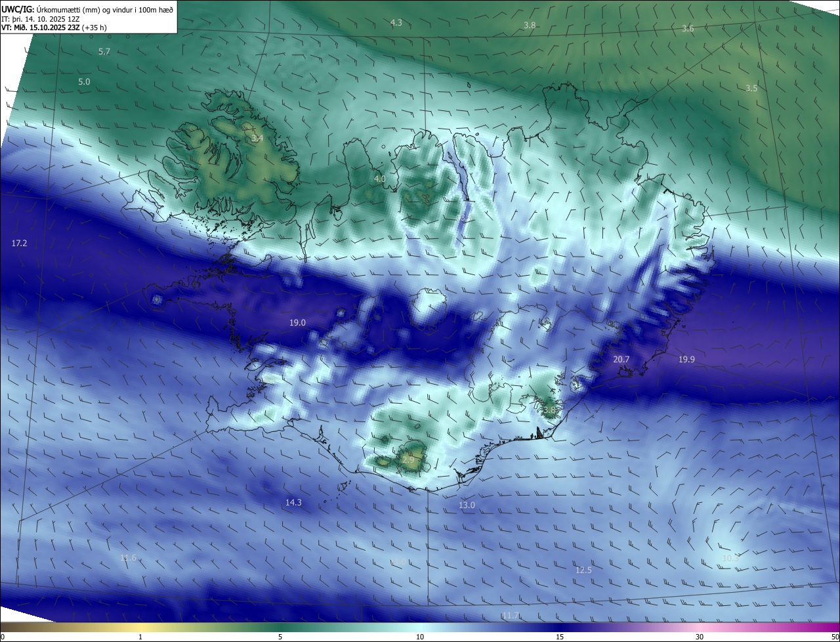Click the 19.9 value label

[x=686, y=360]
